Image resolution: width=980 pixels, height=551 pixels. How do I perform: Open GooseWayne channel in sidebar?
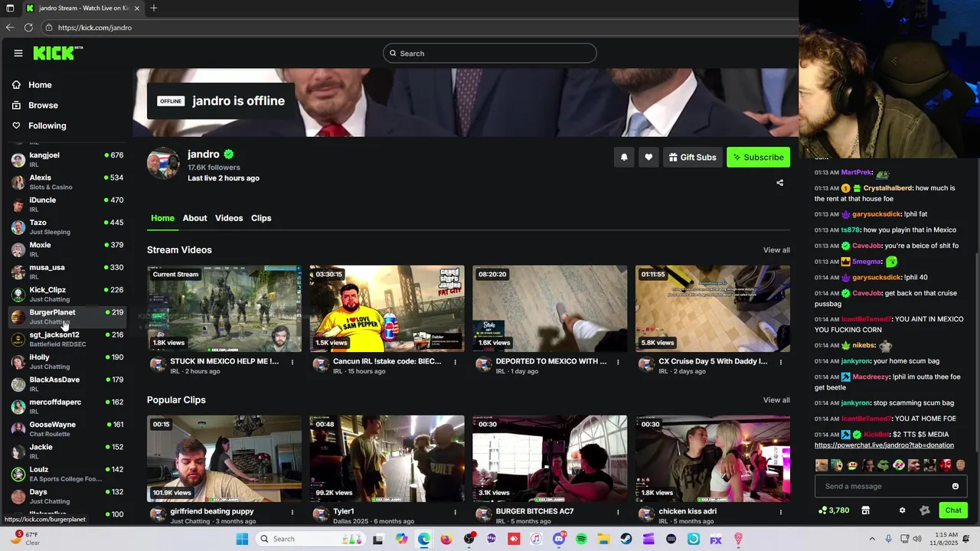click(x=67, y=429)
